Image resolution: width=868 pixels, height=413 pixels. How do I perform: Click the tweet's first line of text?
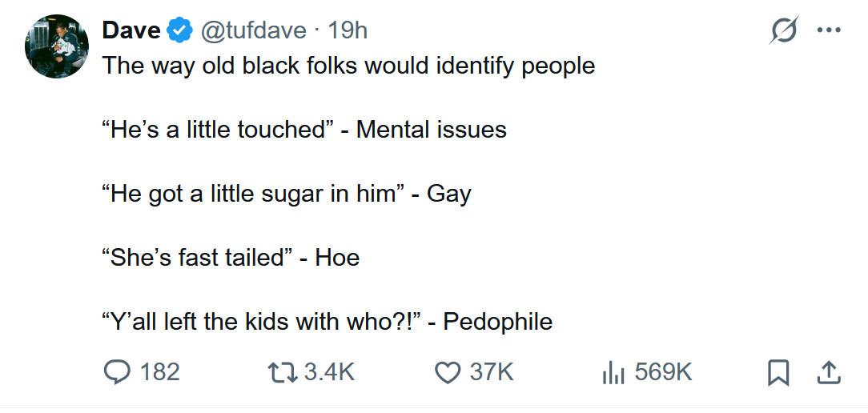(x=348, y=65)
